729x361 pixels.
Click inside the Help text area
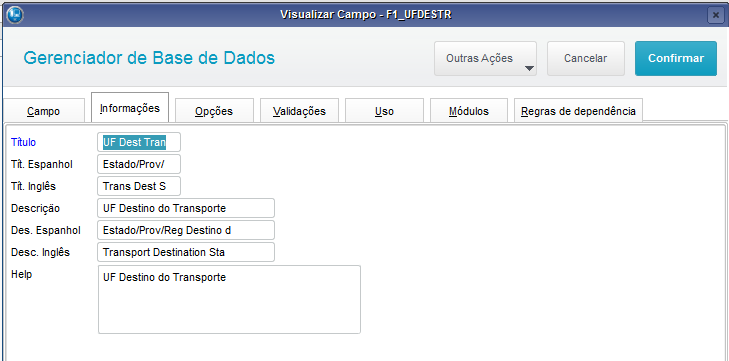tap(229, 300)
